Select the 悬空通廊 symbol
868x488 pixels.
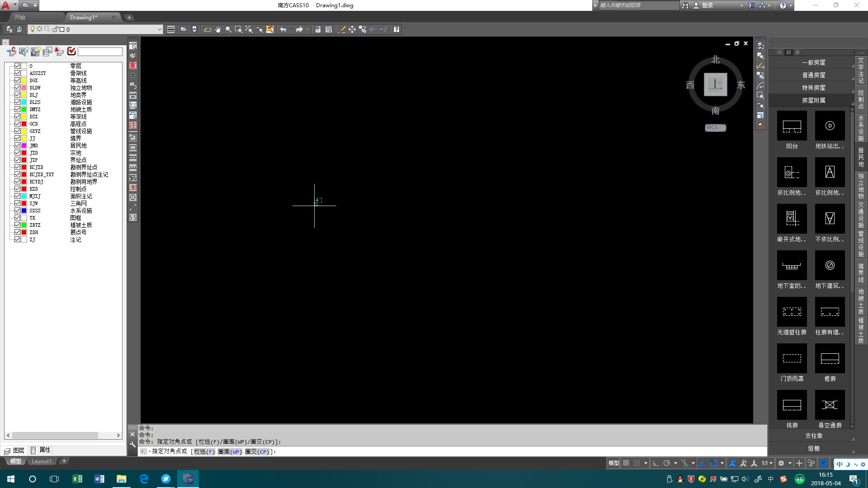tap(830, 405)
